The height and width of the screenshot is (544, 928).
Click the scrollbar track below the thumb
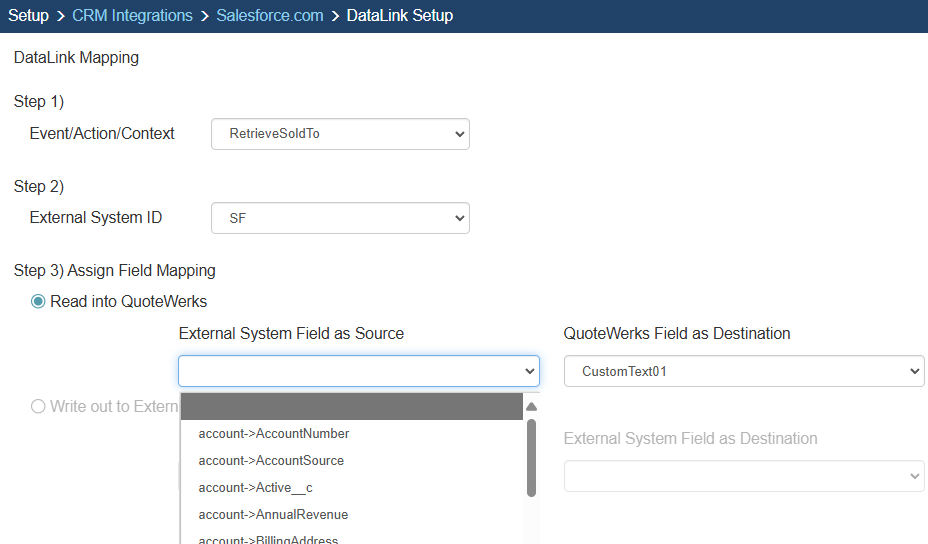(531, 522)
